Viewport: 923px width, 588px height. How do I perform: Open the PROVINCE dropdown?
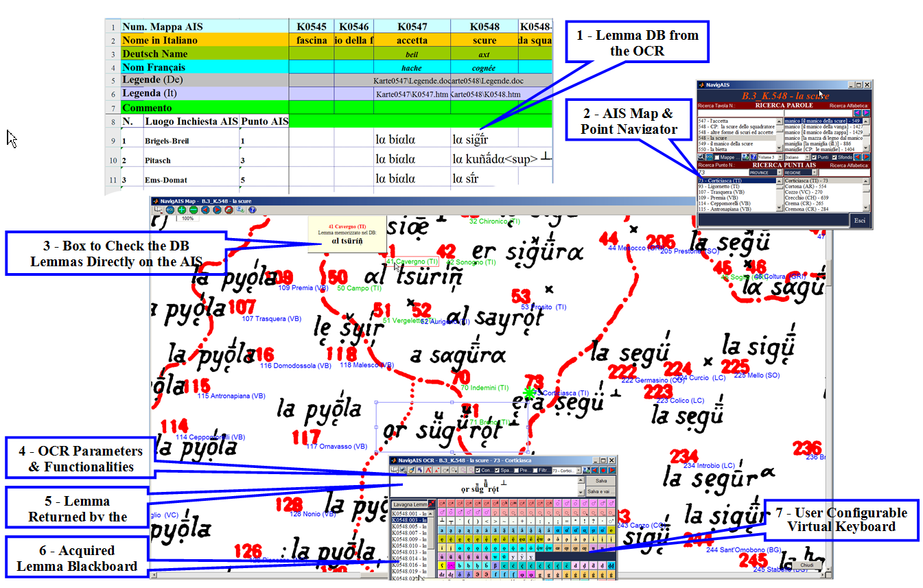click(765, 172)
